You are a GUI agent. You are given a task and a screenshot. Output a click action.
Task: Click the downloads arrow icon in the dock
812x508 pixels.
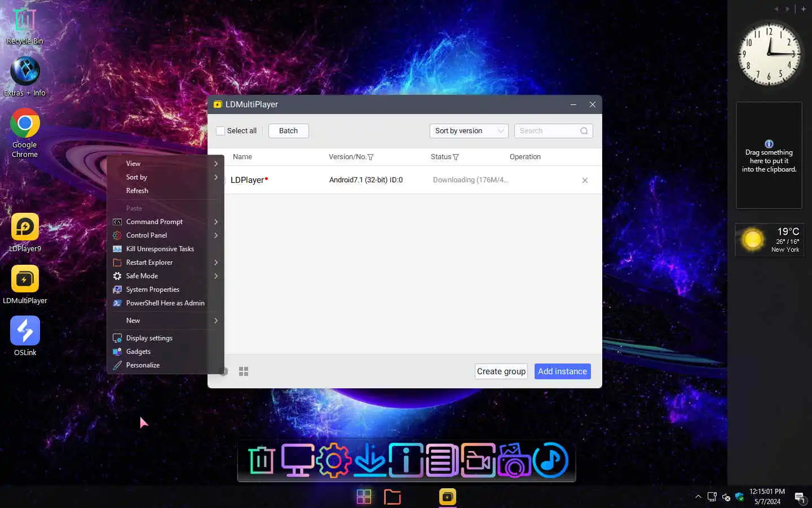(370, 461)
